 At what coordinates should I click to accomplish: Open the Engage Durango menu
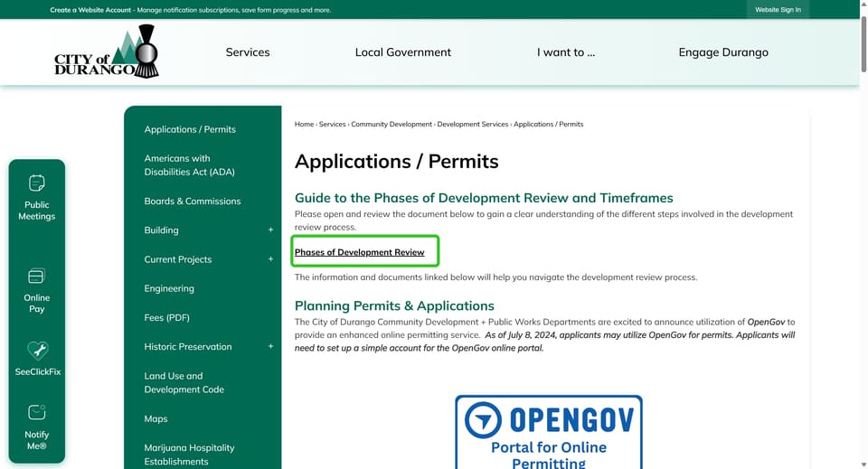(x=723, y=52)
